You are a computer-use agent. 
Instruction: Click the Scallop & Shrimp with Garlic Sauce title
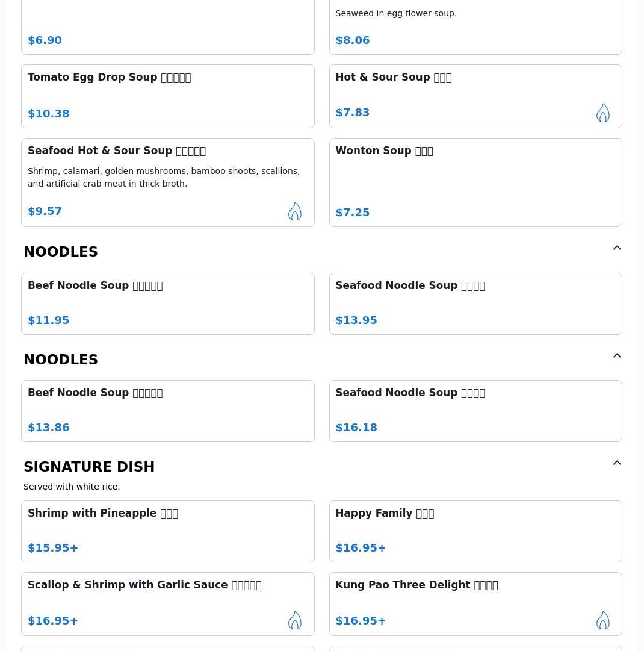[144, 585]
